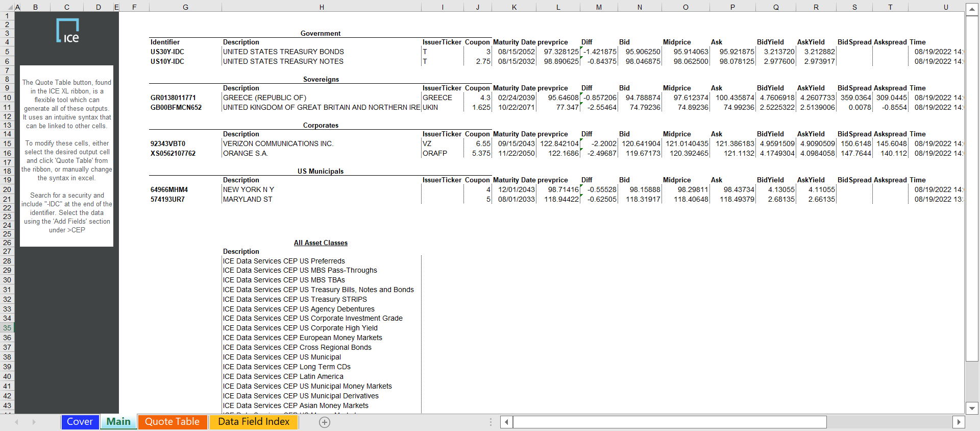The height and width of the screenshot is (431, 980).
Task: Click the Government section heading
Action: tap(321, 33)
